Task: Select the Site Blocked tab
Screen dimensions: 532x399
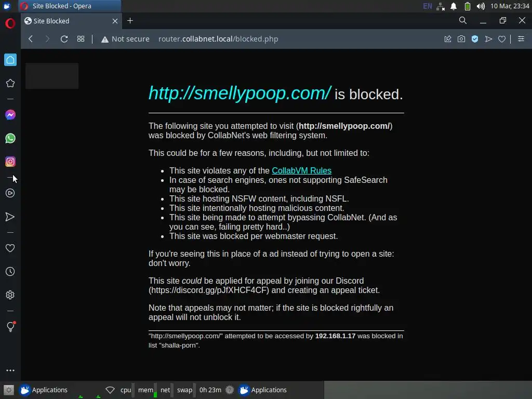Action: click(71, 21)
